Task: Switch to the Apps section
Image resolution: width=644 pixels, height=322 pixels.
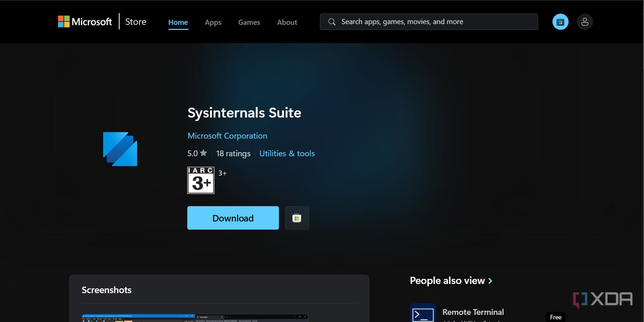Action: 213,22
